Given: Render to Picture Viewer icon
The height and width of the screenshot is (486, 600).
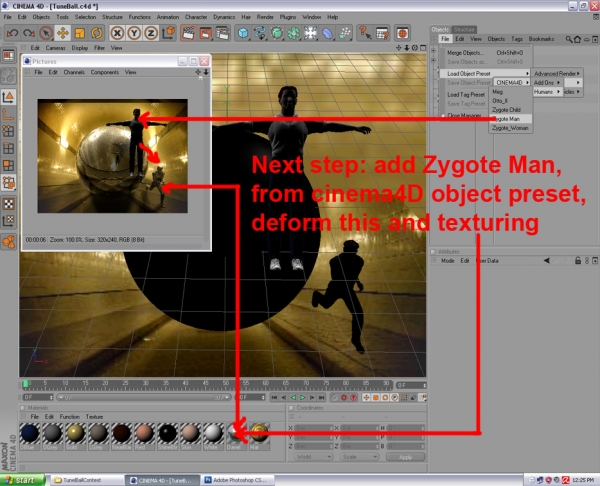Looking at the screenshot, I should click(205, 33).
